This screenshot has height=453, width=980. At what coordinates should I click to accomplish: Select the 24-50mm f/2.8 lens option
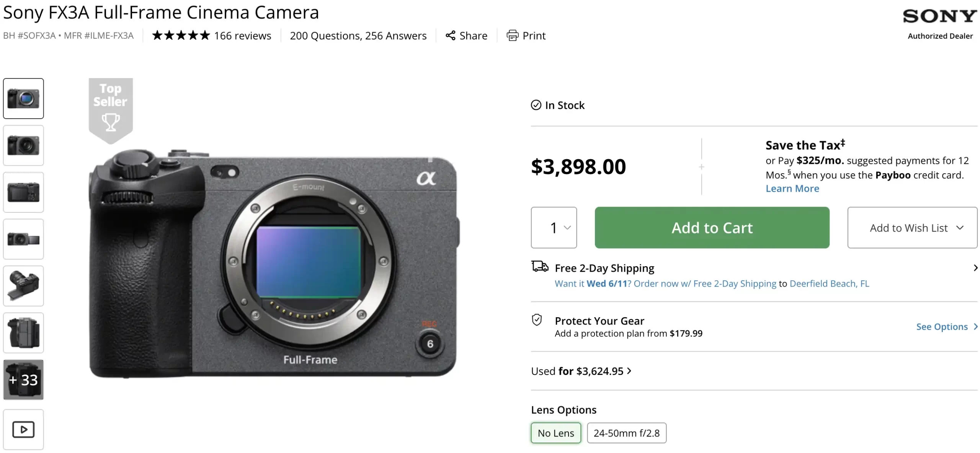(627, 433)
